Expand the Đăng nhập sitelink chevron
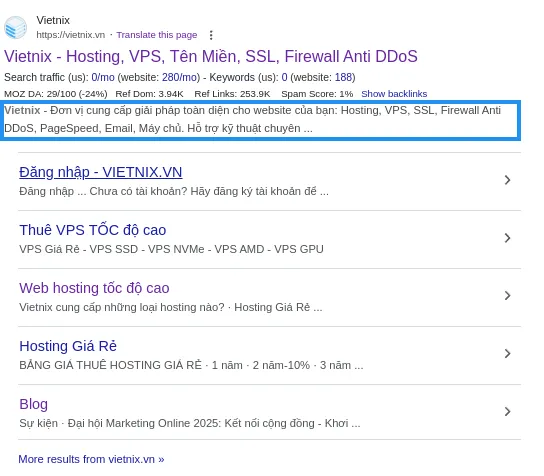 point(507,180)
